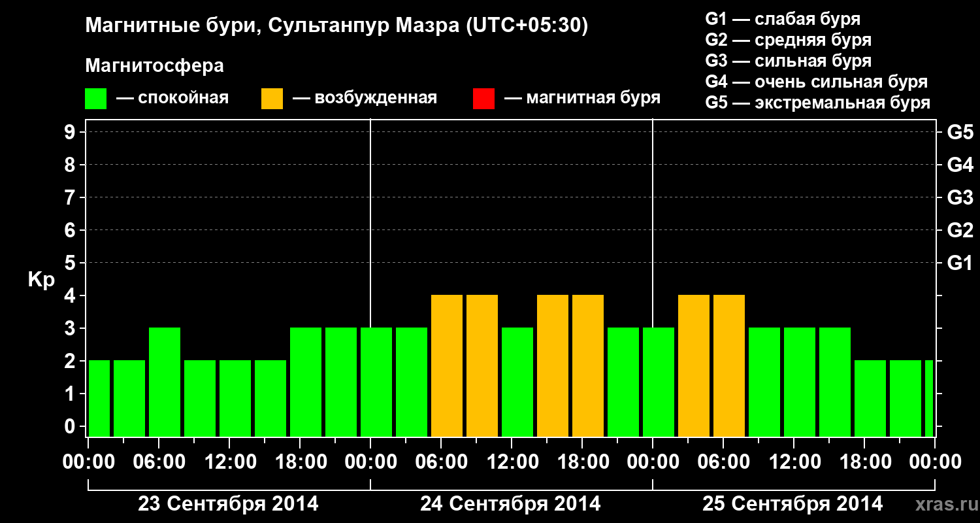The image size is (980, 523).
Task: Click the Kp 3 bar at 06:00 on 23 September
Action: [165, 382]
